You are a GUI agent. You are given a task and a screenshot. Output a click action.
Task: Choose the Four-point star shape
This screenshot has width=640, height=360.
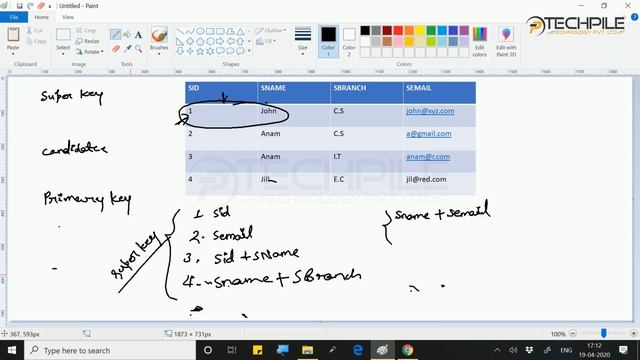point(190,51)
